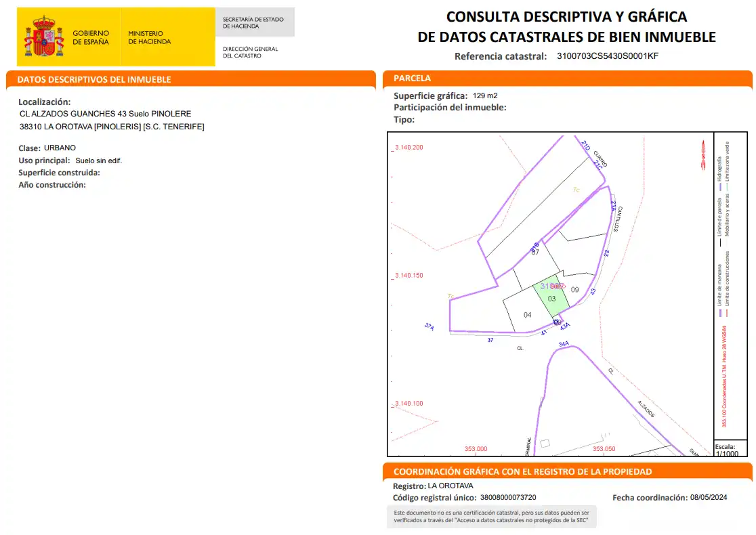Image resolution: width=756 pixels, height=535 pixels.
Task: Select the area value '129 m2'
Action: point(485,96)
